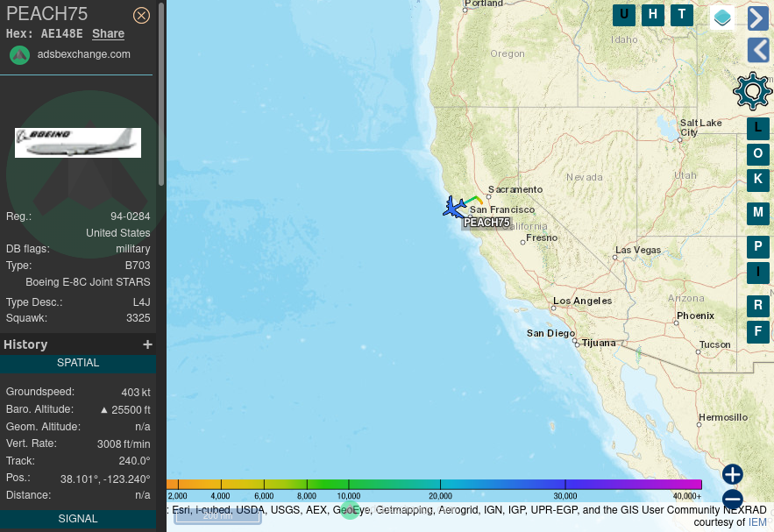
Task: Click the SPATIAL section header
Action: click(x=78, y=363)
